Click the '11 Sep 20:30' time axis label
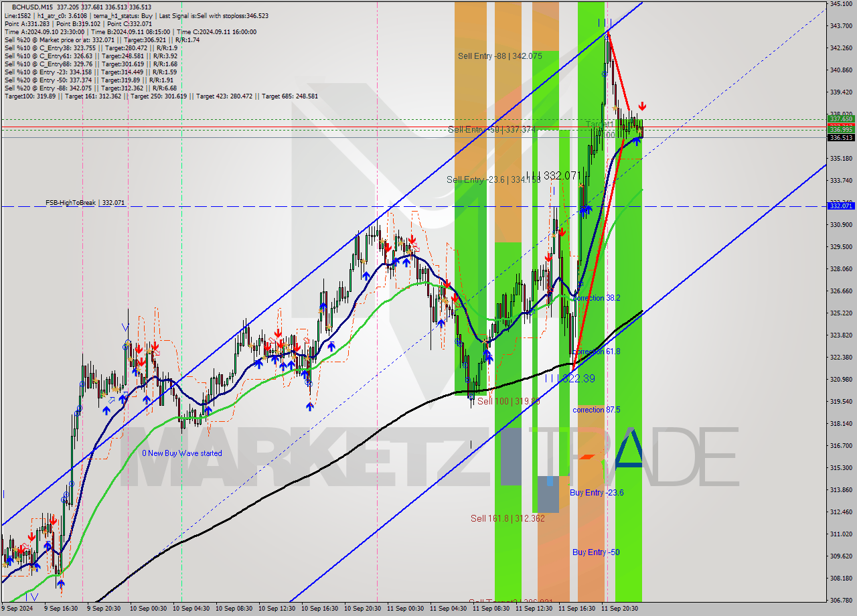The height and width of the screenshot is (616, 857). (x=619, y=609)
